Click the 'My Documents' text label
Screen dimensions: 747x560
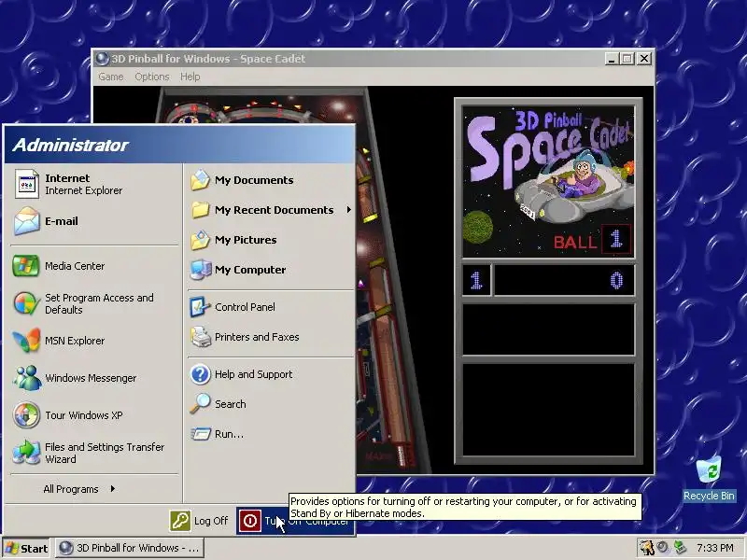[x=254, y=180]
